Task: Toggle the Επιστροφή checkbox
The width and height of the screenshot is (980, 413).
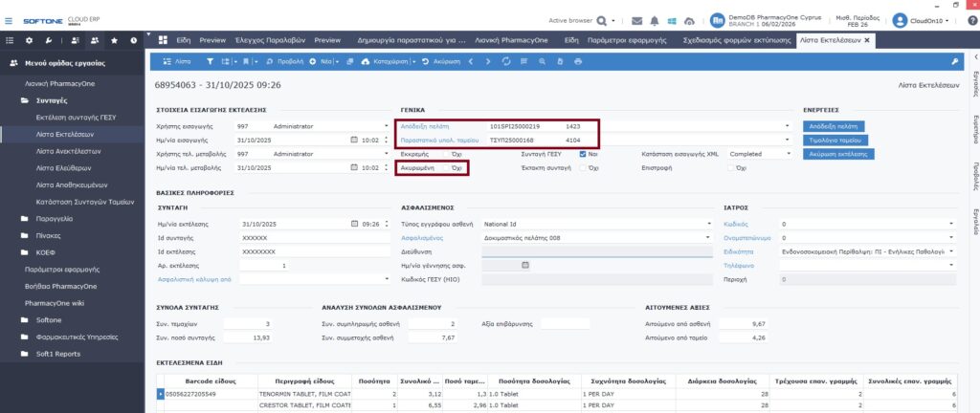Action: click(x=730, y=167)
